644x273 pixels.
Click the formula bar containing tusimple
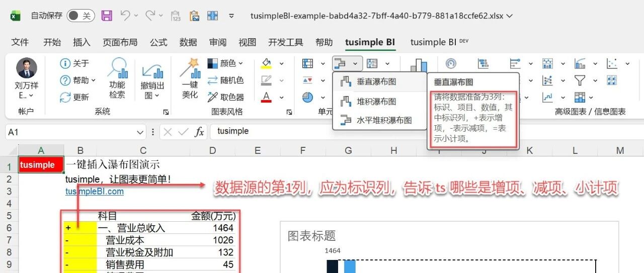click(427, 131)
